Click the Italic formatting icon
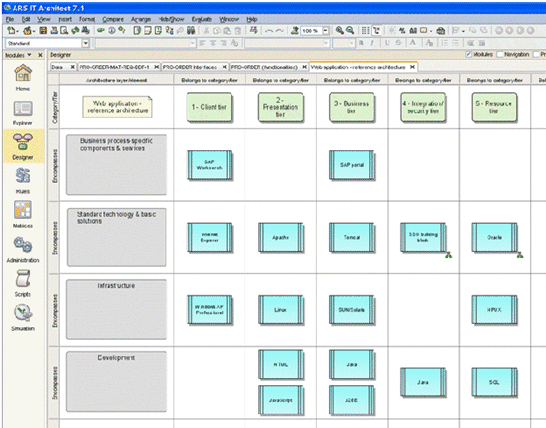This screenshot has width=546, height=428. pos(372,43)
